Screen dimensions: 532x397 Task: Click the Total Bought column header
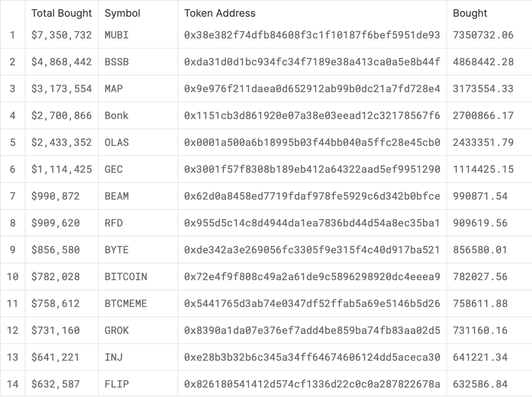(61, 13)
